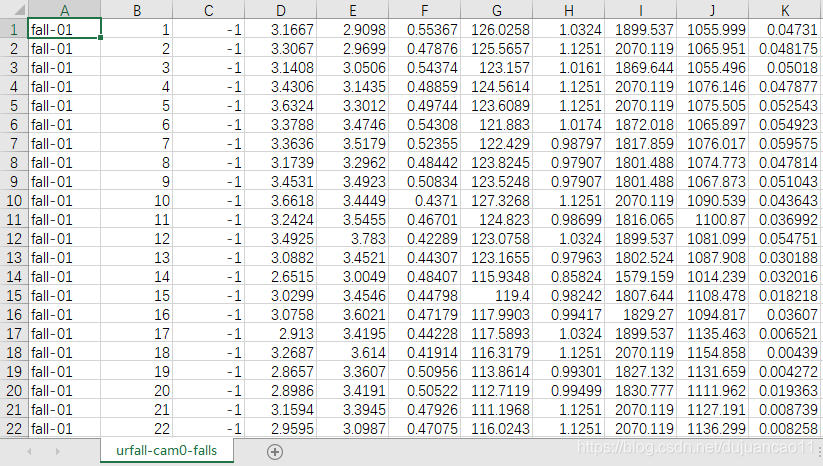Click cell with value 0.49744
Screen dimensions: 823x466
click(x=424, y=105)
